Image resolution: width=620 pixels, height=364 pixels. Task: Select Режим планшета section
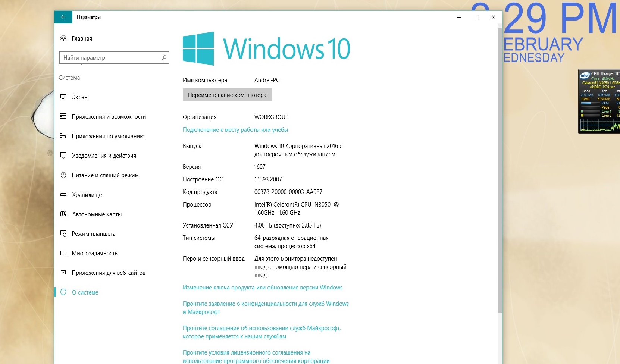pyautogui.click(x=94, y=234)
